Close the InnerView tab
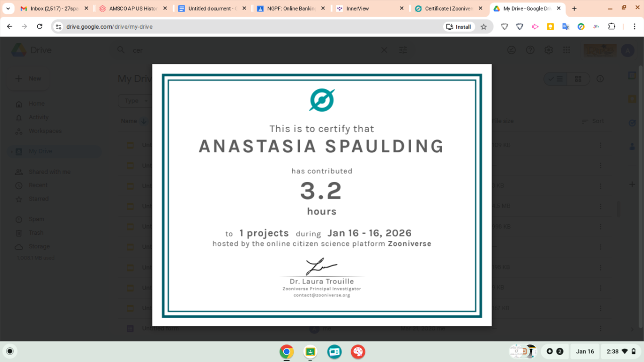644x362 pixels. coord(401,9)
